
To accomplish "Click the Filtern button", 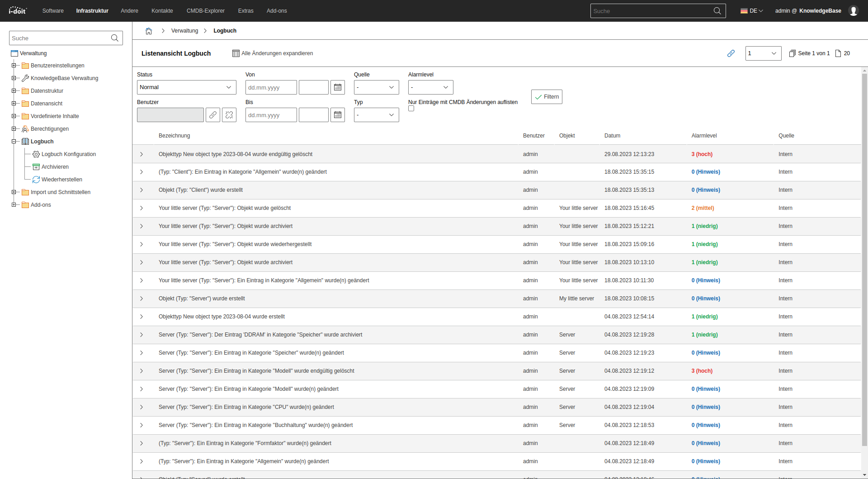I will click(x=547, y=97).
